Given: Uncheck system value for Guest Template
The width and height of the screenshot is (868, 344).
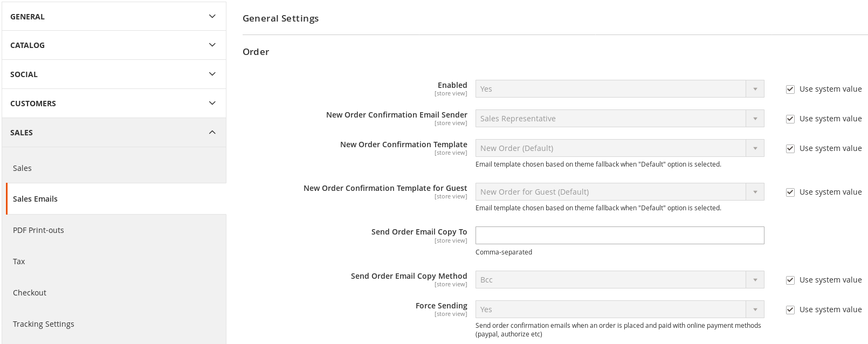Looking at the screenshot, I should (x=790, y=192).
